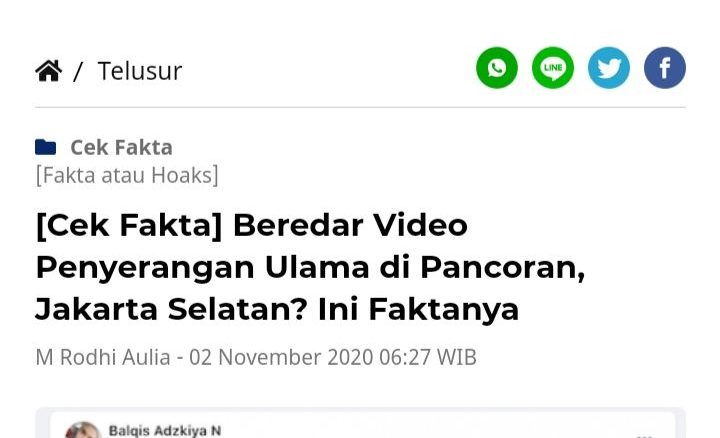
Task: Click the 02 November 2020 publication date
Action: 281,357
